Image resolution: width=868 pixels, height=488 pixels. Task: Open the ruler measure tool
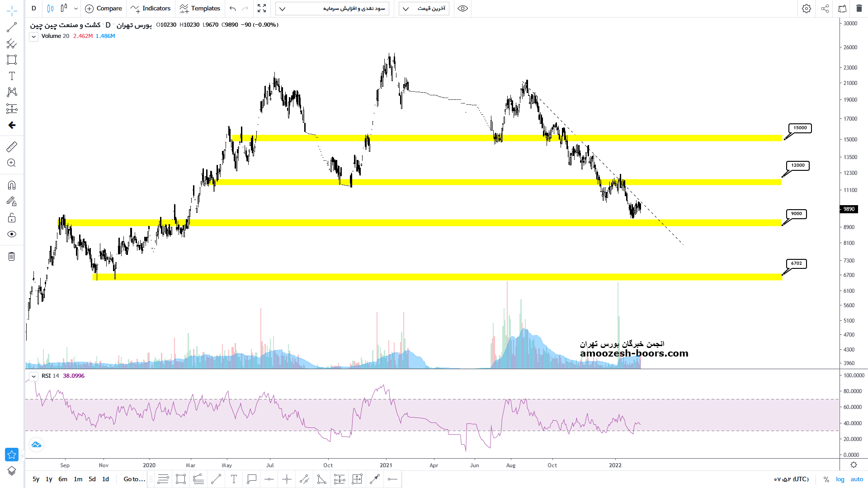12,146
